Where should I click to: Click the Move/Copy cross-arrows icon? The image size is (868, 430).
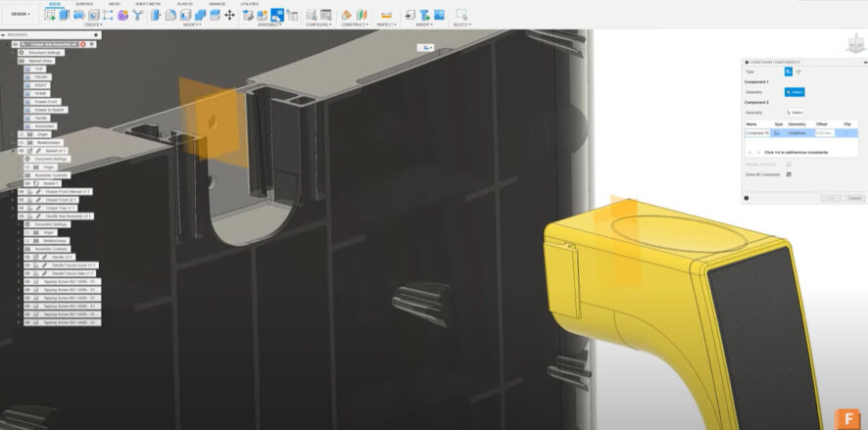229,15
